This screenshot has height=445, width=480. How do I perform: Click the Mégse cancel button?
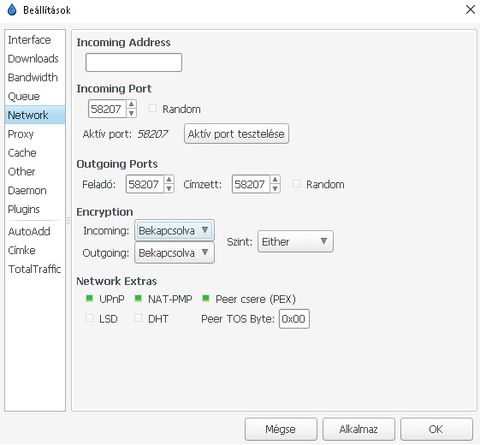pos(281,429)
